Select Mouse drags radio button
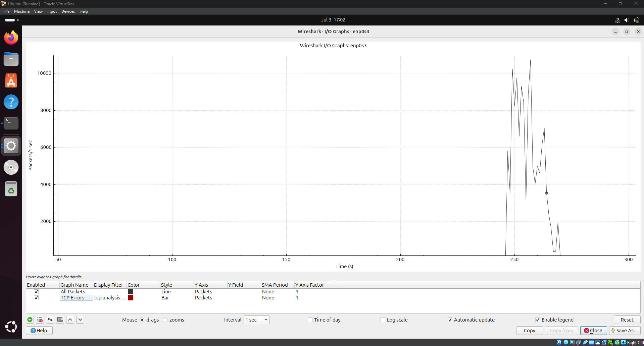 point(142,320)
